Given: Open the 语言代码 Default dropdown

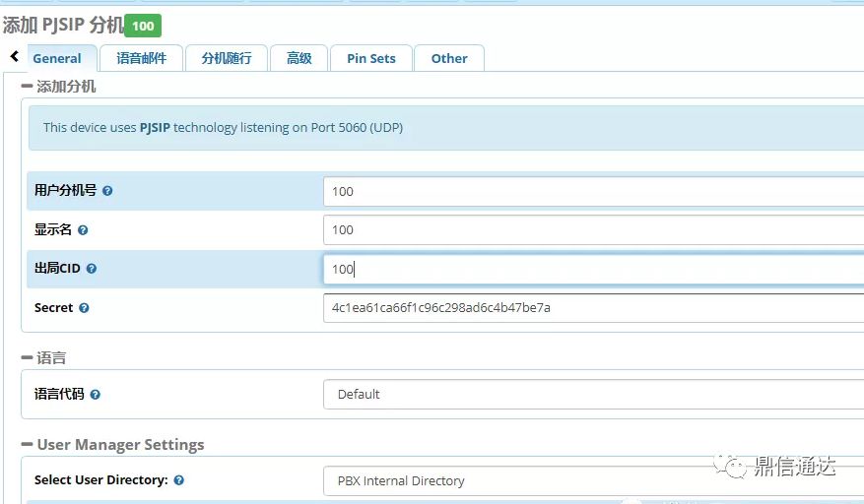Looking at the screenshot, I should pyautogui.click(x=593, y=395).
